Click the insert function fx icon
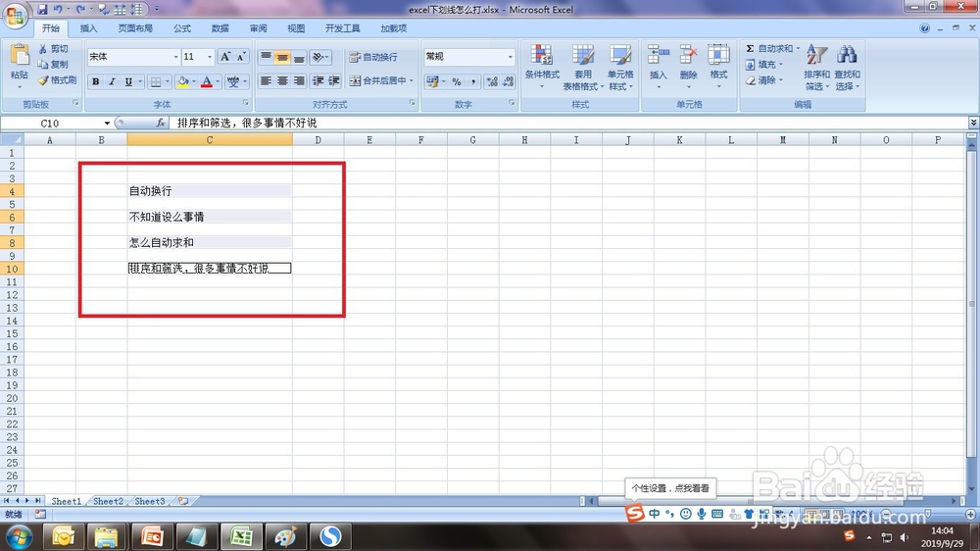The height and width of the screenshot is (551, 980). pos(161,124)
